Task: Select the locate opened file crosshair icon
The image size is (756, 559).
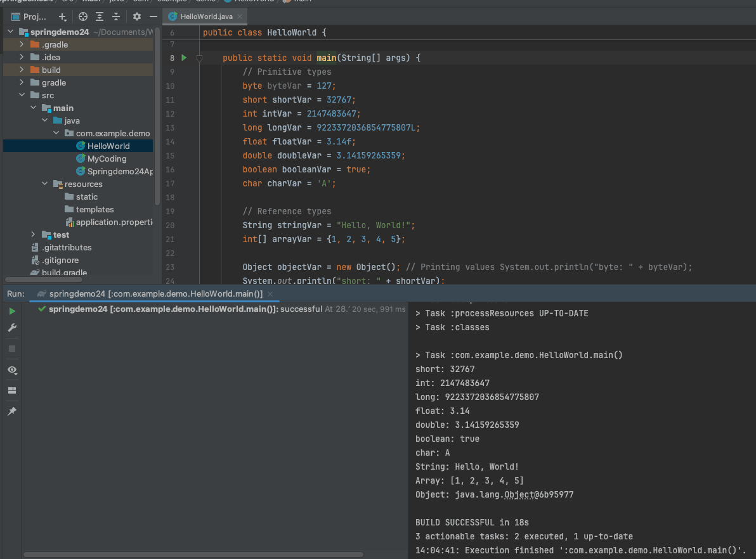Action: tap(83, 17)
